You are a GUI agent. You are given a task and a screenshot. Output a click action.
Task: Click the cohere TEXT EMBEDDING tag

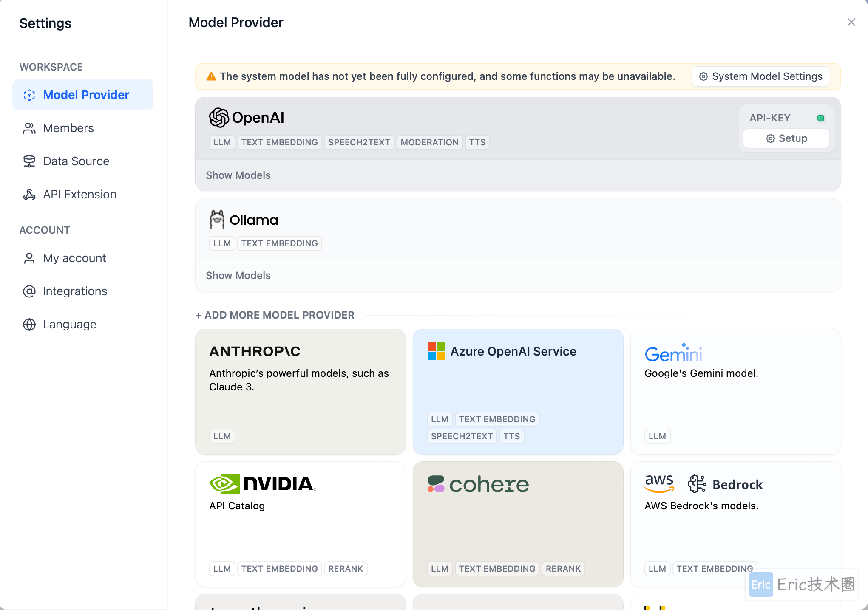coord(497,569)
